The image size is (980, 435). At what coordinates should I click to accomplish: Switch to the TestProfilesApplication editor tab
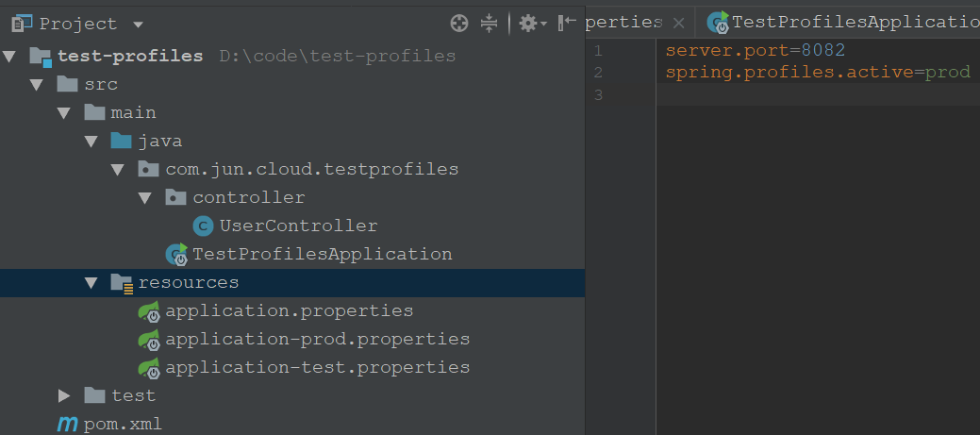(x=842, y=23)
